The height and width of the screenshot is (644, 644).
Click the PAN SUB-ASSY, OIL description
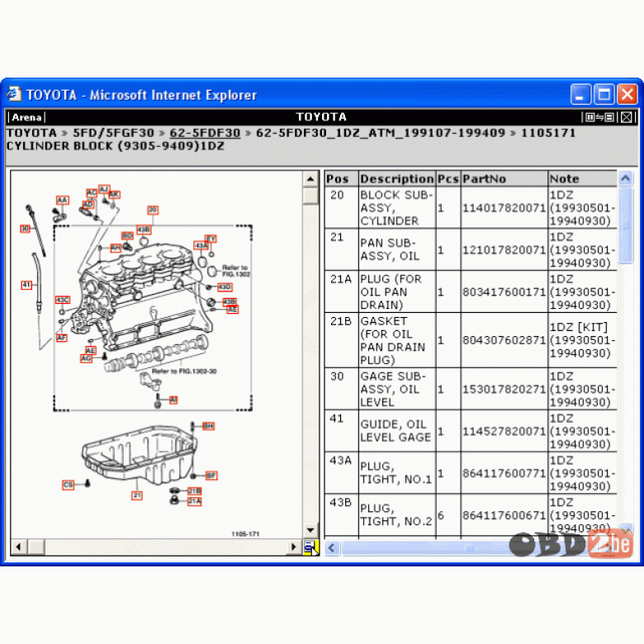(390, 249)
